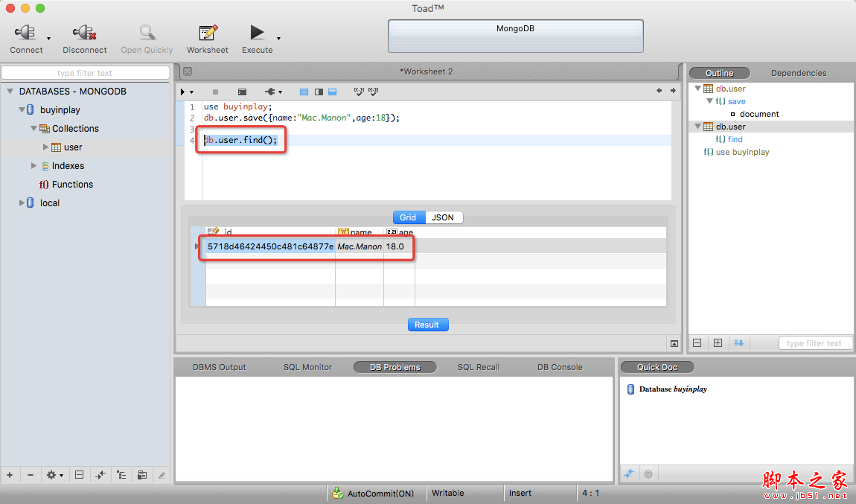The height and width of the screenshot is (504, 856).
Task: Click the 18.0 age cell
Action: [399, 247]
